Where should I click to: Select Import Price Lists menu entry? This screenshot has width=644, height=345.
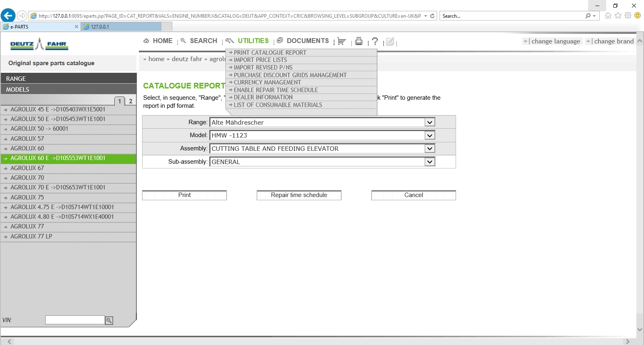pos(260,60)
